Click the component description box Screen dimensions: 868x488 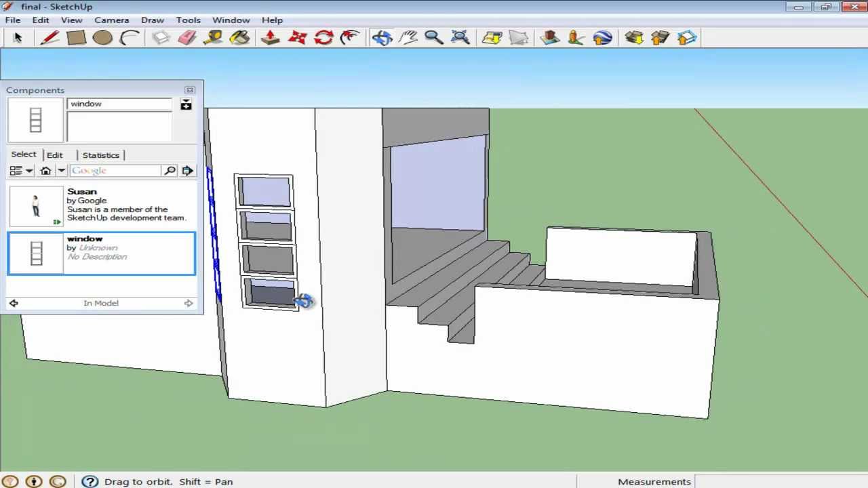pos(120,127)
